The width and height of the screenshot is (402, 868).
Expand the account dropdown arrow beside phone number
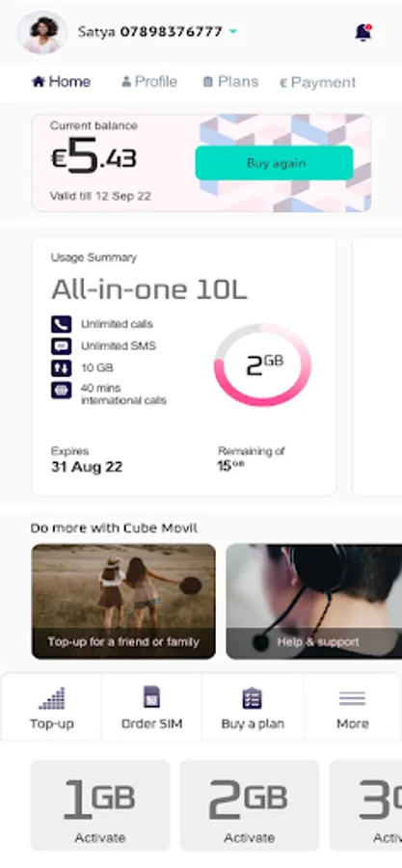point(232,32)
